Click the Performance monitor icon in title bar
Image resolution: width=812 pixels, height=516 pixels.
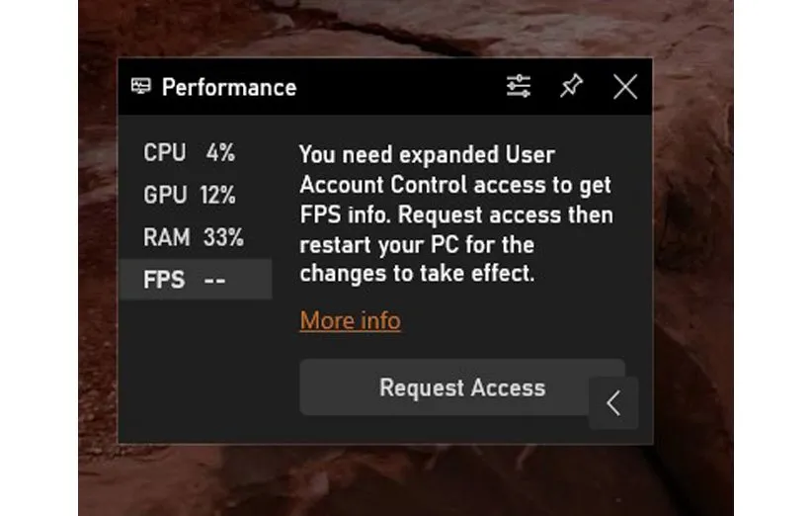coord(141,87)
